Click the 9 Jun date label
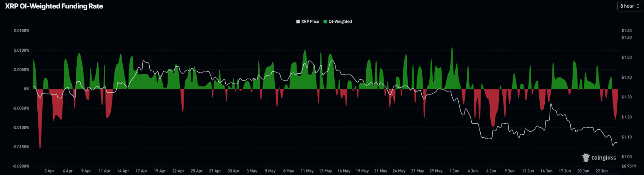This screenshot has width=644, height=175. click(510, 171)
